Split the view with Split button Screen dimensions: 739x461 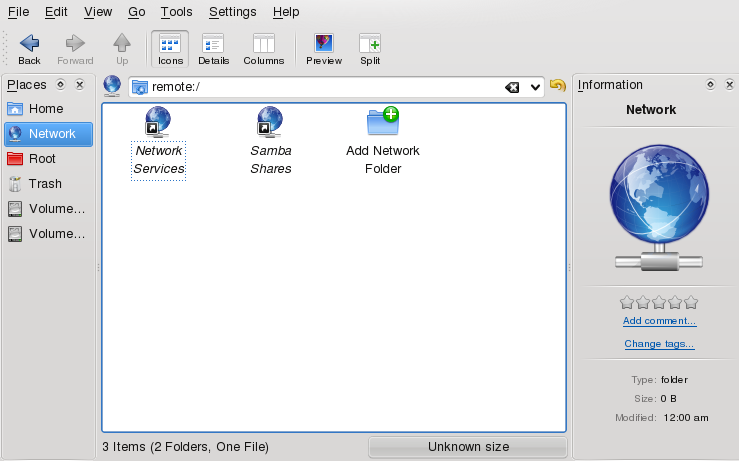pyautogui.click(x=370, y=49)
